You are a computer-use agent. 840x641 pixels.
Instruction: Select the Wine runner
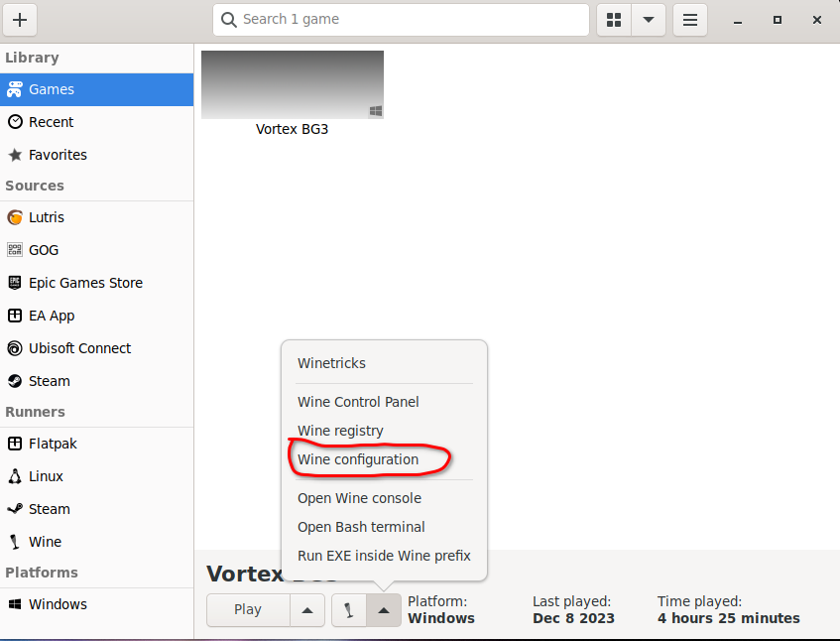tap(96, 542)
